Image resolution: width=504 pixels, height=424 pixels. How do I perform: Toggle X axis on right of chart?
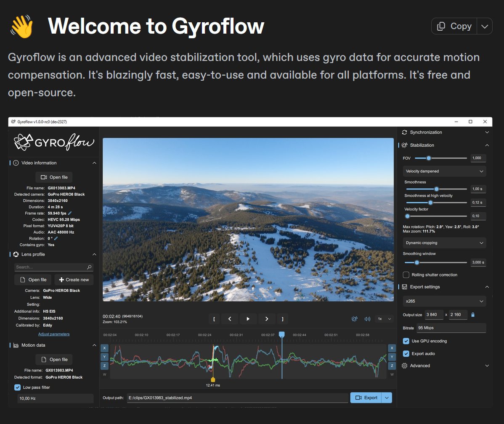392,348
